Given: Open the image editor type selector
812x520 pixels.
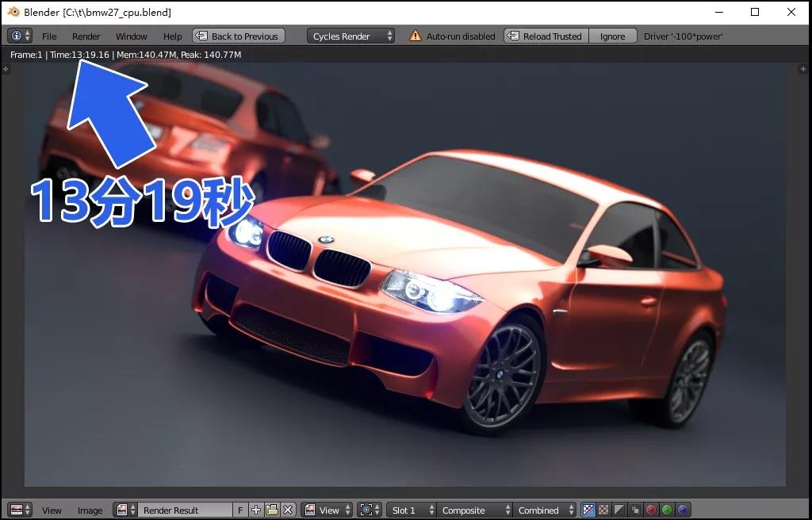Looking at the screenshot, I should 20,510.
